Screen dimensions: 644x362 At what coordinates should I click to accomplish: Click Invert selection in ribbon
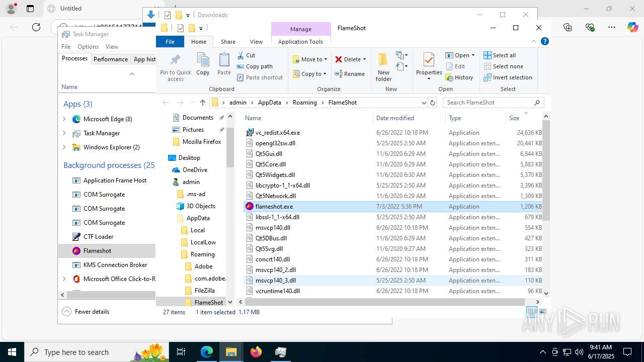point(508,77)
